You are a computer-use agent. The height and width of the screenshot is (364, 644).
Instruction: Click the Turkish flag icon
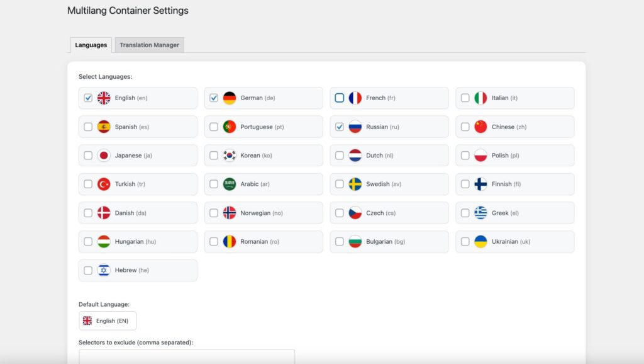[104, 185]
